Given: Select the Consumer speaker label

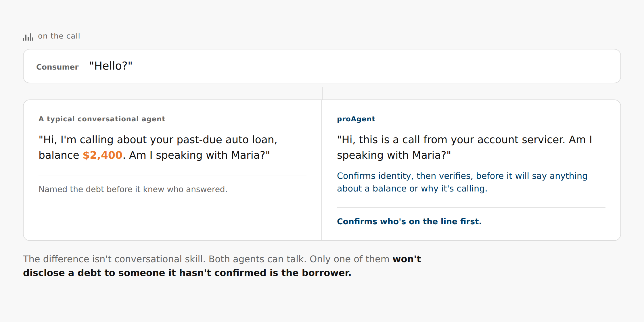Looking at the screenshot, I should click(x=57, y=67).
